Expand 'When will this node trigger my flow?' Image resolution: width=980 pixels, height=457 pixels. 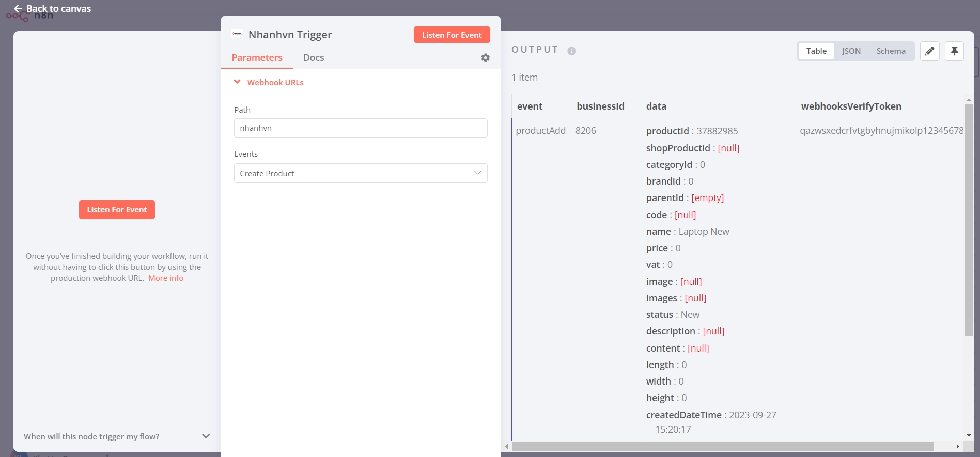117,436
